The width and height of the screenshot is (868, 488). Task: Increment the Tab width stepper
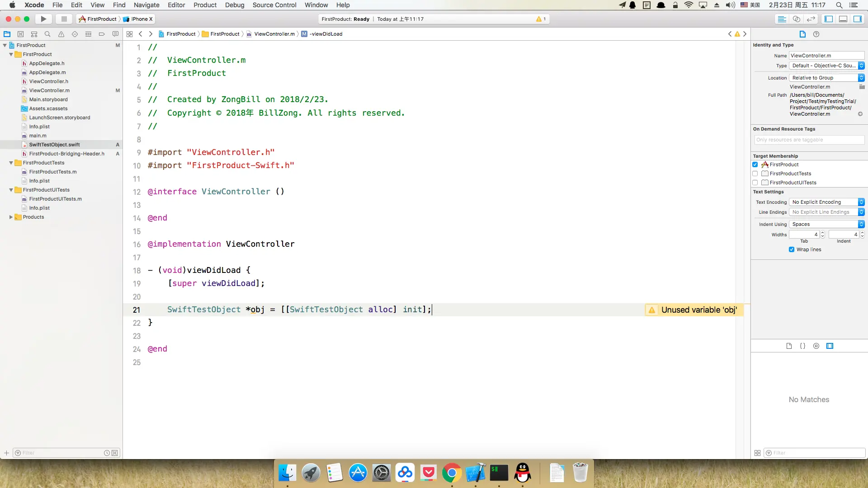pyautogui.click(x=822, y=233)
